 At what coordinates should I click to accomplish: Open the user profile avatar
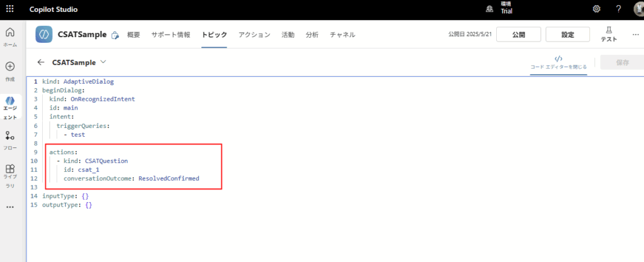[639, 9]
